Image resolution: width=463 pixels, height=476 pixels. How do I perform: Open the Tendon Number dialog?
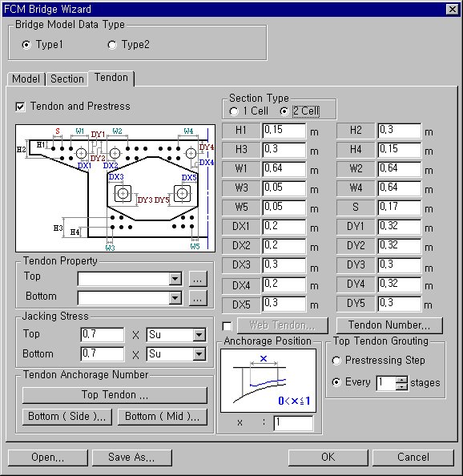pyautogui.click(x=389, y=325)
